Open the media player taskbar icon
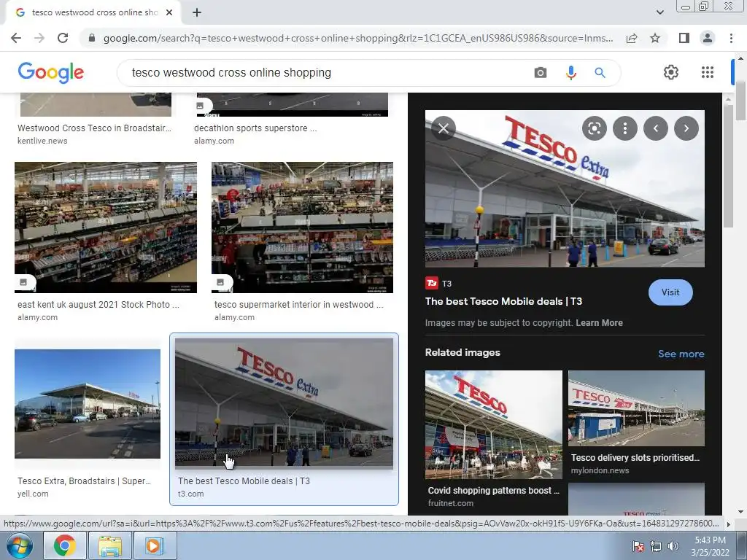 pos(155,545)
